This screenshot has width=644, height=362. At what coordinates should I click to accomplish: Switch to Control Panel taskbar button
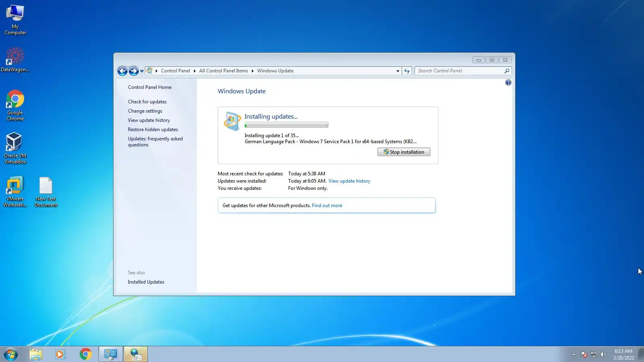tap(111, 354)
